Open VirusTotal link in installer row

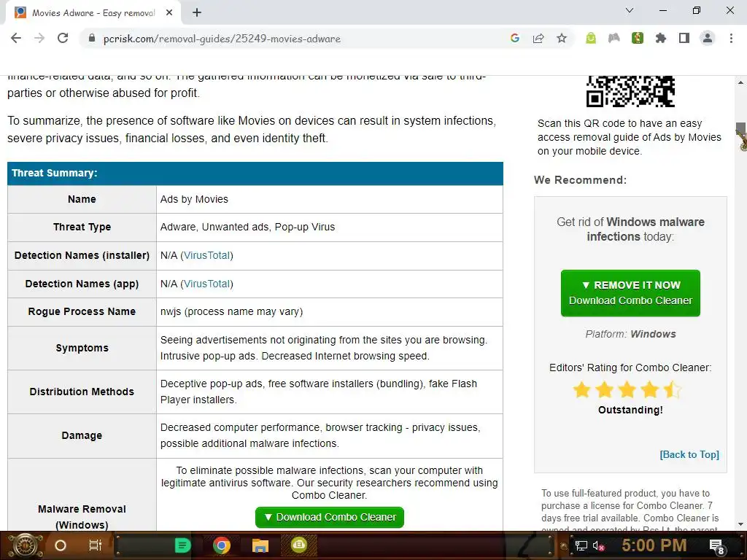tap(206, 255)
